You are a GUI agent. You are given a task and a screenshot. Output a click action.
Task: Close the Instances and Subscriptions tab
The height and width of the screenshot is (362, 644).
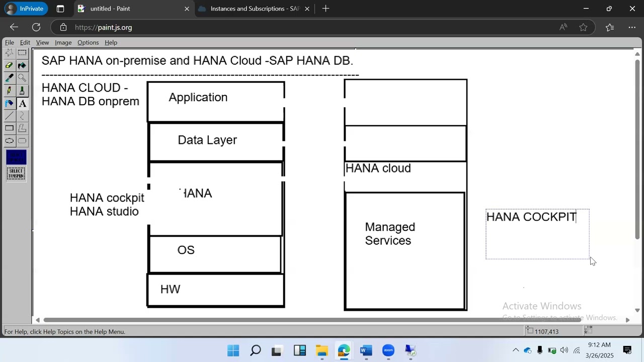pyautogui.click(x=307, y=9)
